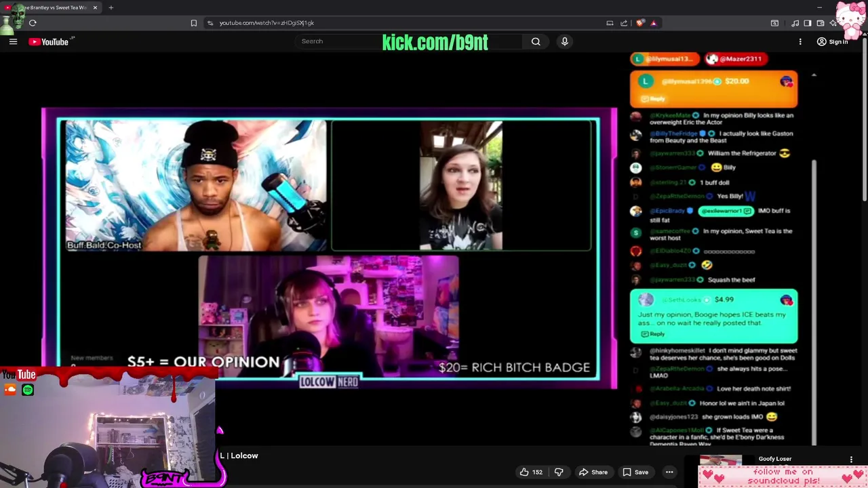Sign in to YouTube
Image resolution: width=868 pixels, height=488 pixels.
coord(832,42)
